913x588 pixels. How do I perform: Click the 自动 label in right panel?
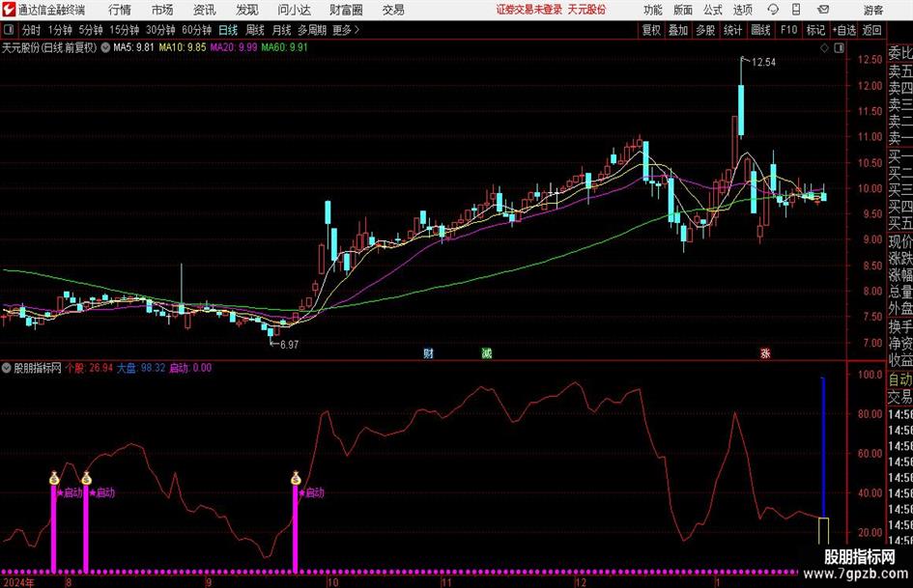(x=900, y=379)
